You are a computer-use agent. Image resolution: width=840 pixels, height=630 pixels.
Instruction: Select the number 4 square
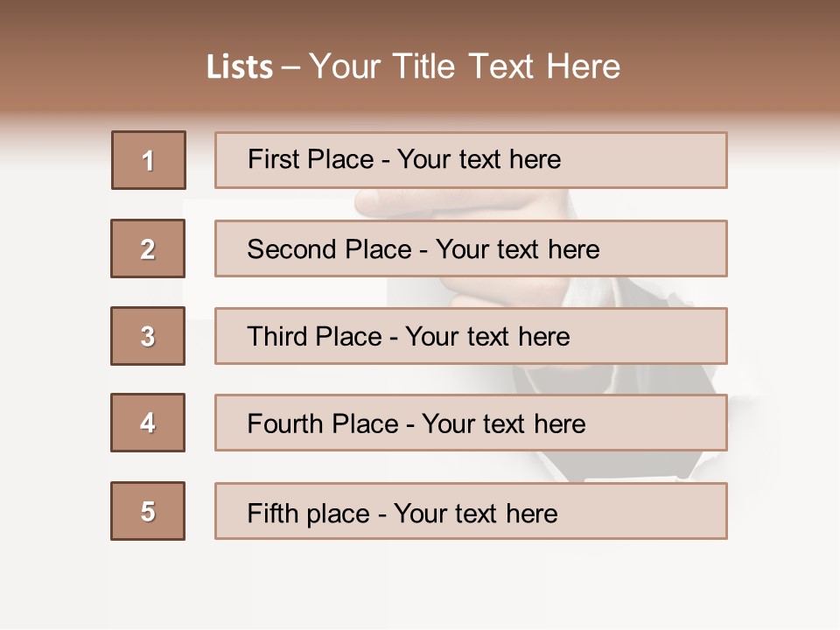coord(148,423)
